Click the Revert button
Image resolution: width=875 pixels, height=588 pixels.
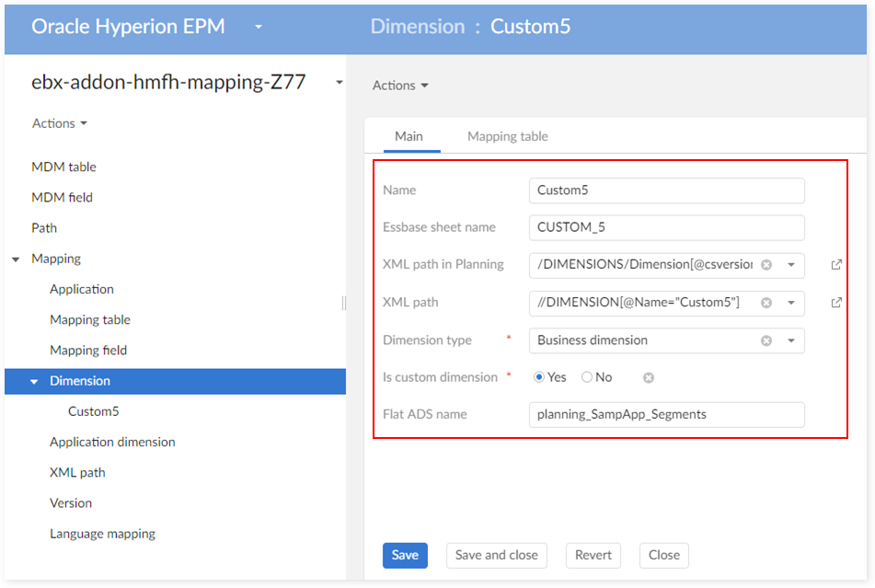tap(593, 555)
